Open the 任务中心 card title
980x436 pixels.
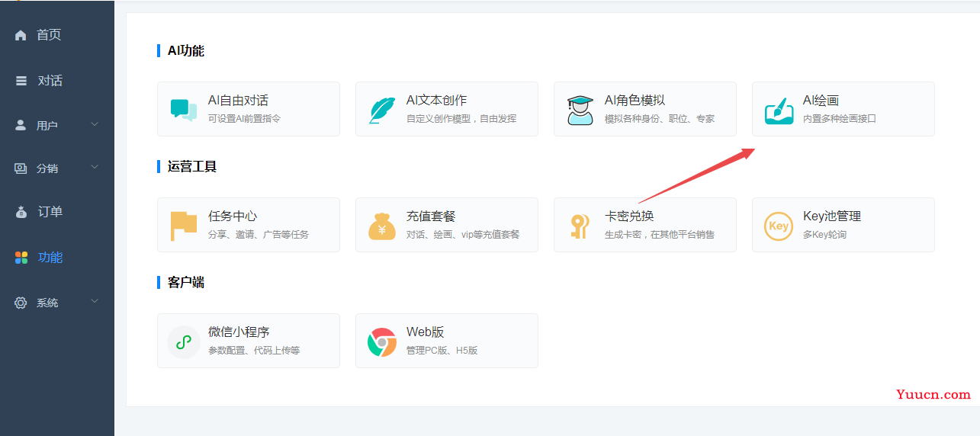(x=233, y=216)
